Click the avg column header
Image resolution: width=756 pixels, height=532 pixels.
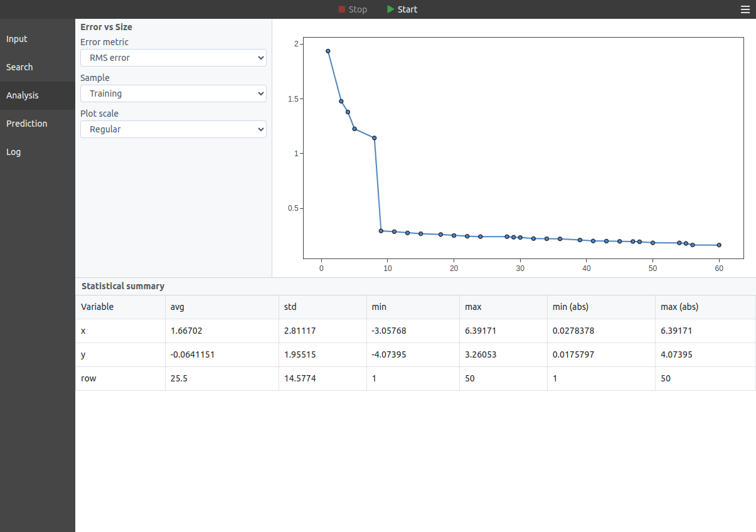click(x=178, y=307)
